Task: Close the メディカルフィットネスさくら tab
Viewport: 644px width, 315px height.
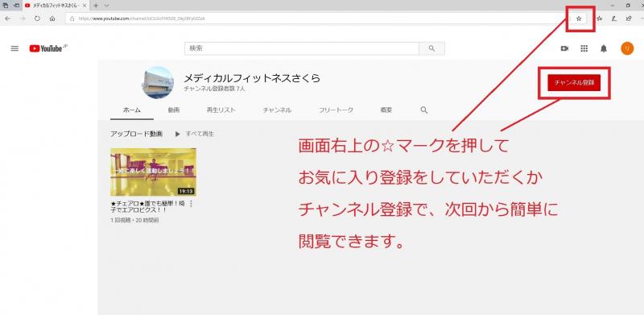Action: pos(85,6)
